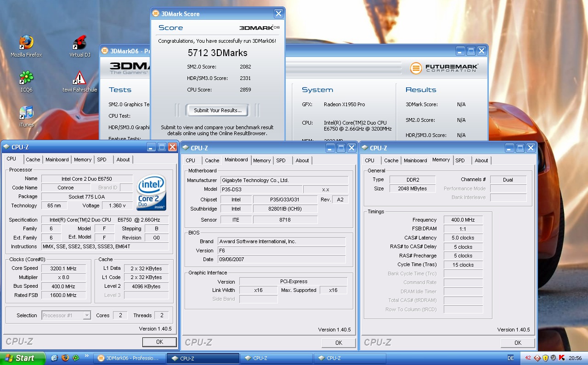Click the Futuremark Corporation logo
The width and height of the screenshot is (588, 365).
coord(444,68)
